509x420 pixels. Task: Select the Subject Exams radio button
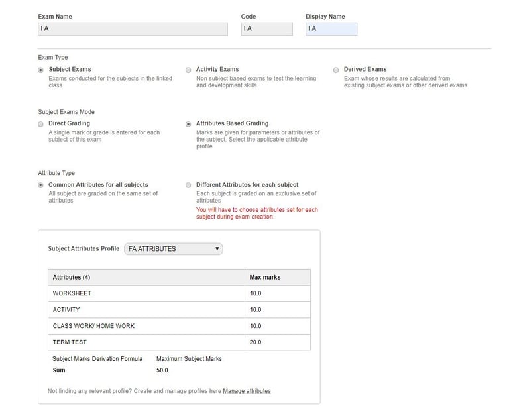(x=40, y=70)
